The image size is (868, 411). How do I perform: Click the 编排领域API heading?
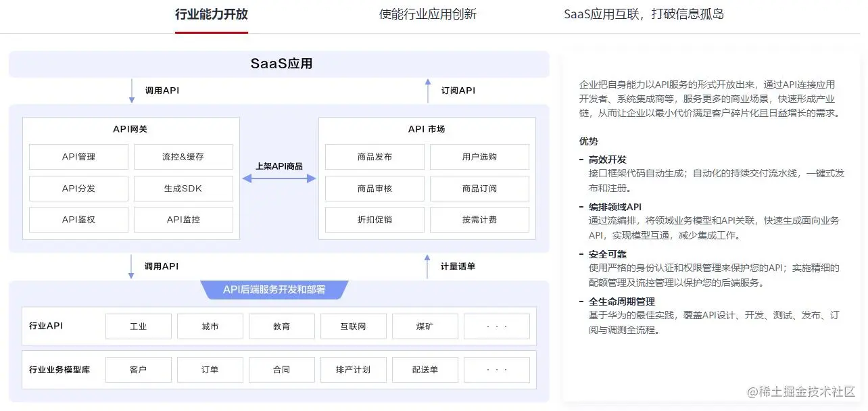click(615, 207)
